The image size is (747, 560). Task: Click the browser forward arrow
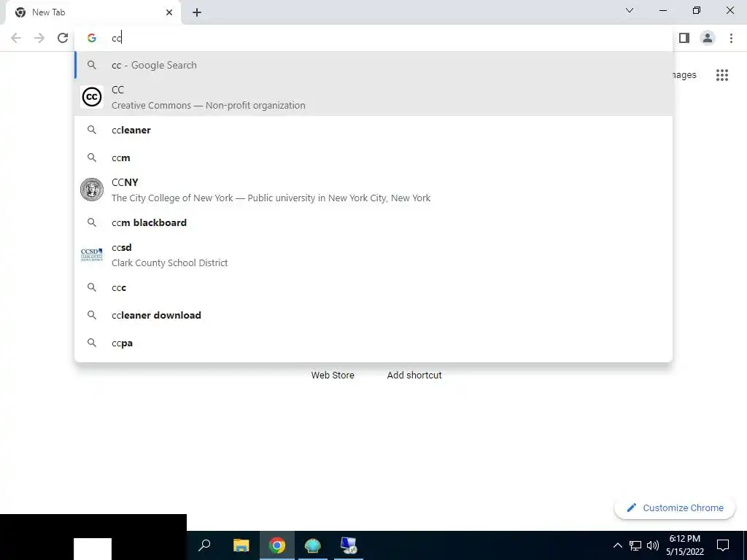(x=39, y=38)
